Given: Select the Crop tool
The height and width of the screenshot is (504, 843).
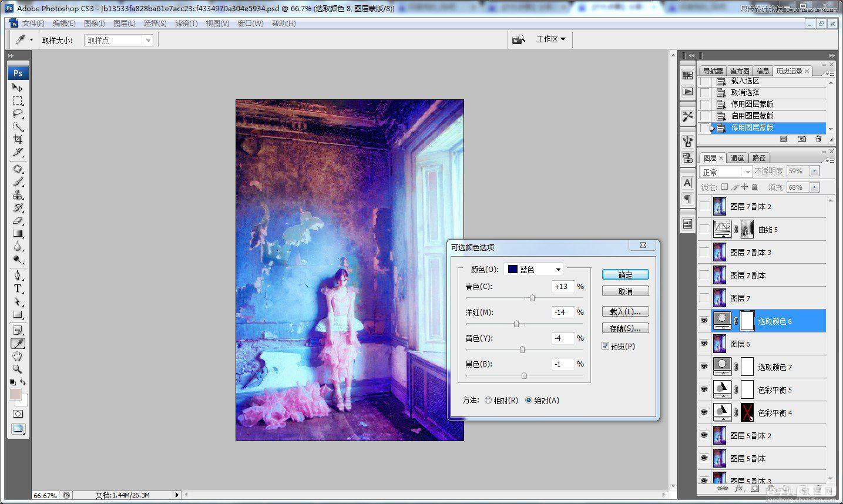Looking at the screenshot, I should [x=18, y=139].
